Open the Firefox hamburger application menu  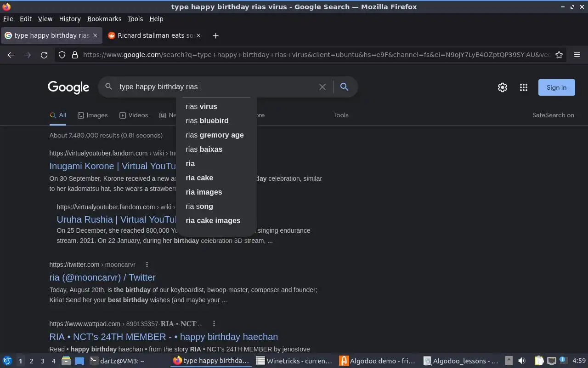(577, 55)
